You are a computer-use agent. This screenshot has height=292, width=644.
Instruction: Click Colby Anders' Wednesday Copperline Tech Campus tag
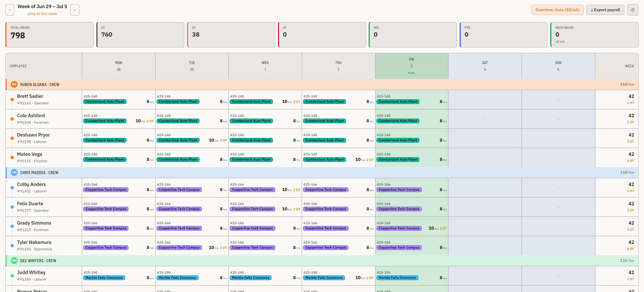252,190
